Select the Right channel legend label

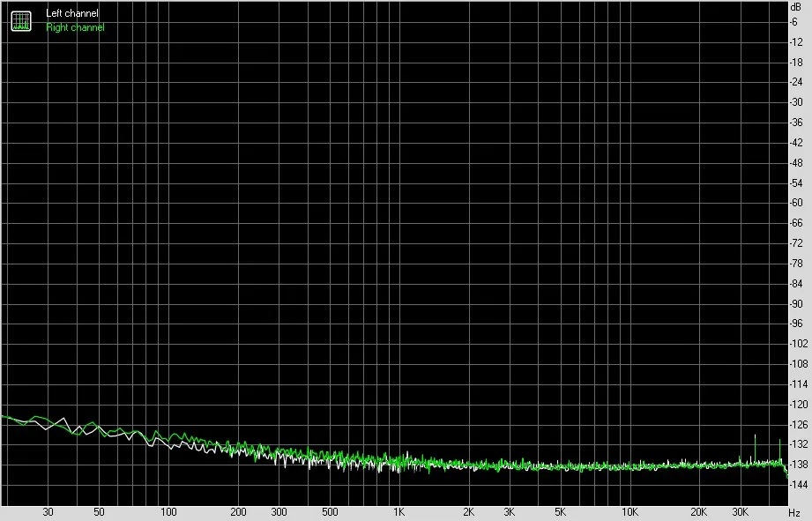coord(75,27)
